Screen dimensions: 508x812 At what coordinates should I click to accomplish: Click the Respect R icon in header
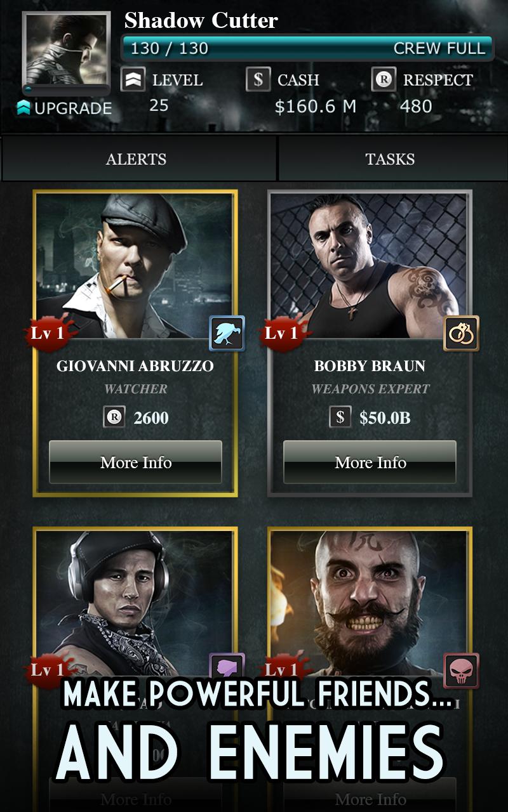[384, 79]
